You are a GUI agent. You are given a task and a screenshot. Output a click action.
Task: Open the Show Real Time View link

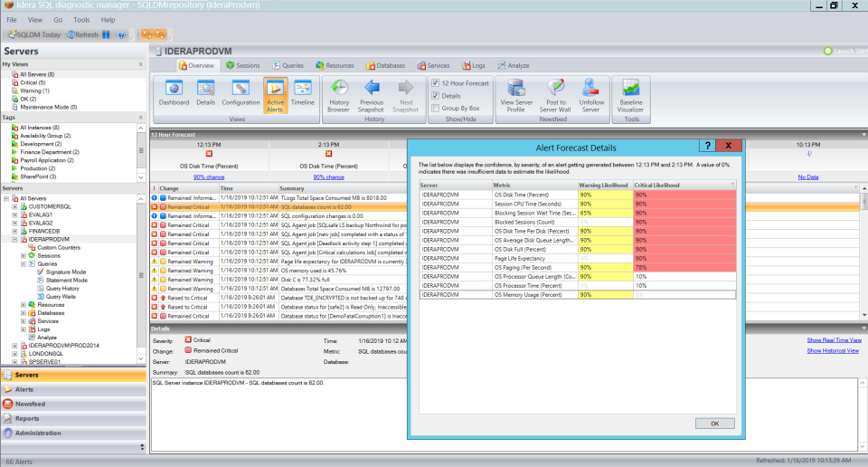pos(835,340)
